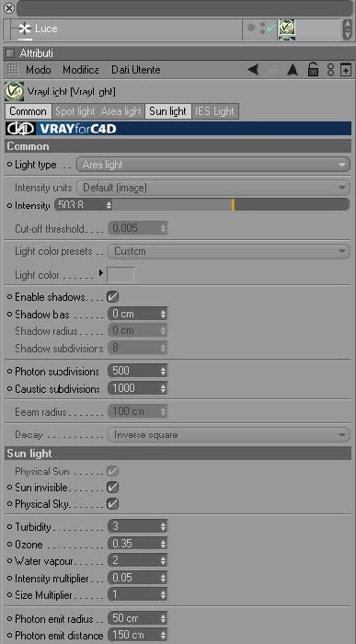Click the grip dots icon beside Modo
Image resolution: width=356 pixels, height=644 pixels.
click(x=13, y=69)
